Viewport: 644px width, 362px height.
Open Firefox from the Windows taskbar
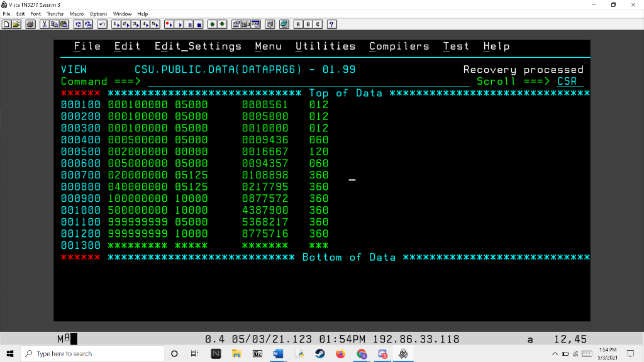[340, 354]
